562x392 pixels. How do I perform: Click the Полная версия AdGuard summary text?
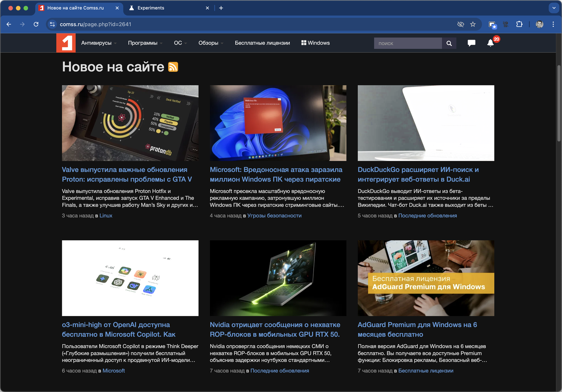(x=423, y=353)
